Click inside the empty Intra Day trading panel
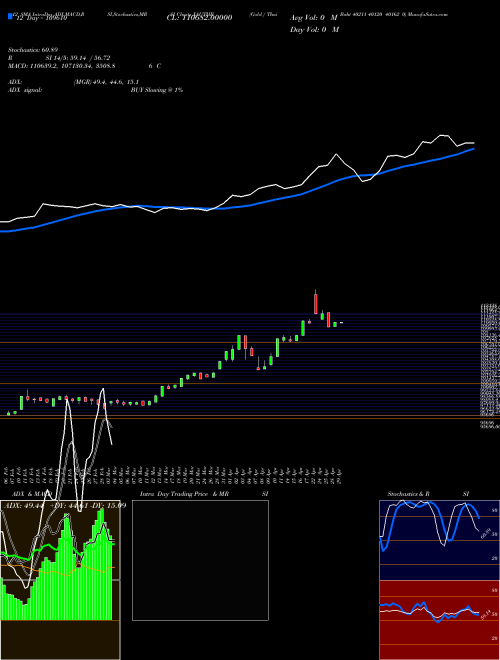Image resolution: width=500 pixels, height=660 pixels. tap(200, 560)
